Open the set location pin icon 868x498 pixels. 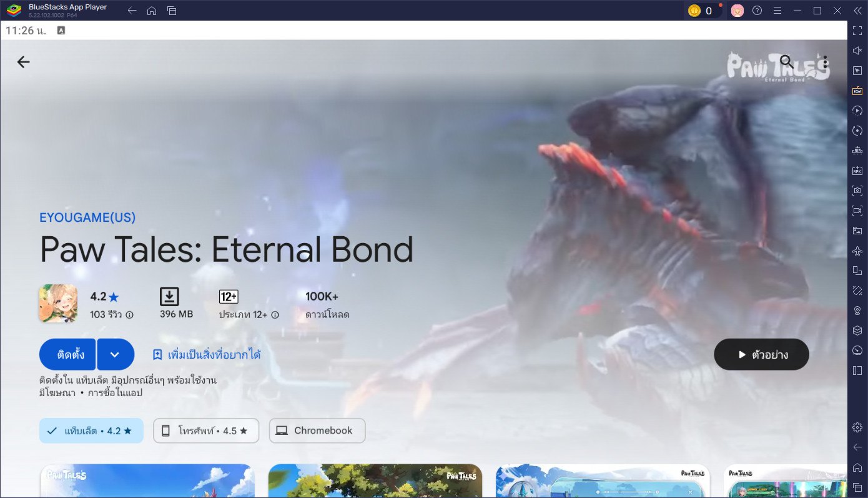857,311
